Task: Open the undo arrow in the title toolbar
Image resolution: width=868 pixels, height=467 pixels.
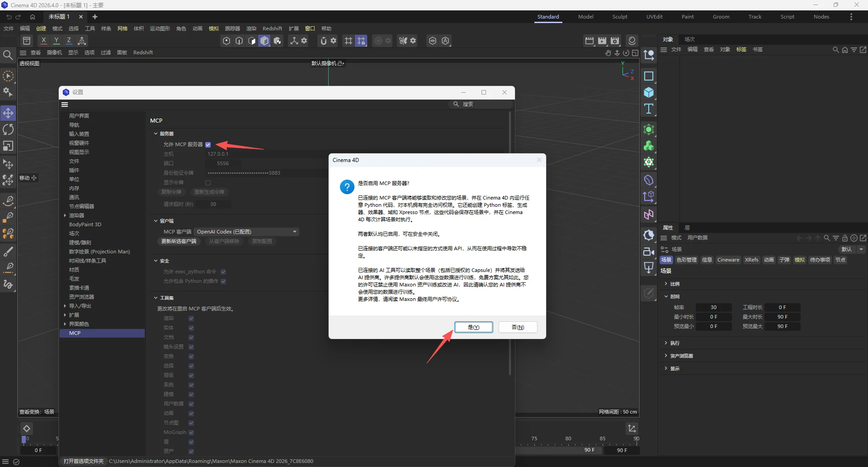Action: pos(9,17)
